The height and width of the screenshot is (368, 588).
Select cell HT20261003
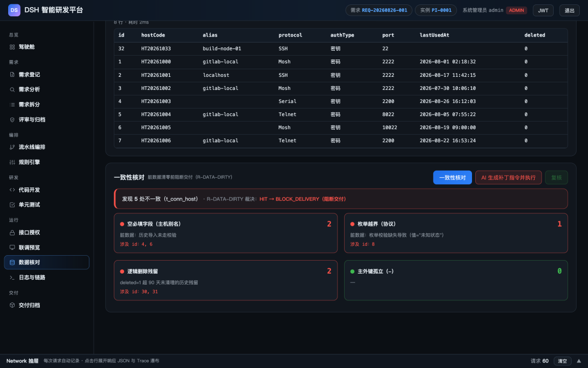click(156, 101)
